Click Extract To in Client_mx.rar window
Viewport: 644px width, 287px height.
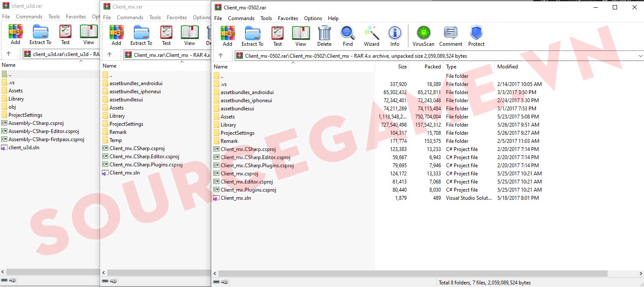pyautogui.click(x=141, y=35)
